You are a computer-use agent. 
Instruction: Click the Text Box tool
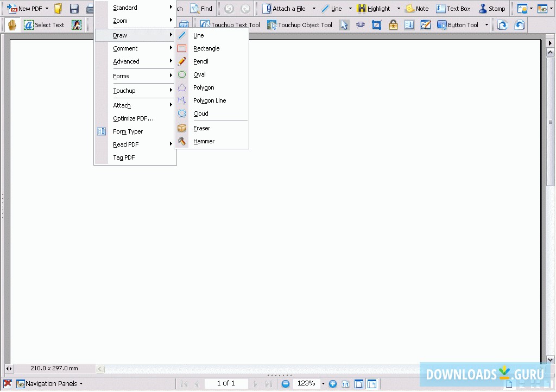(453, 9)
